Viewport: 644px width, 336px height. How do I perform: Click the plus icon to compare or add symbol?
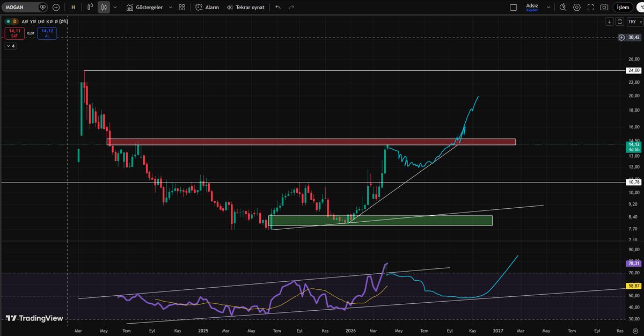56,8
